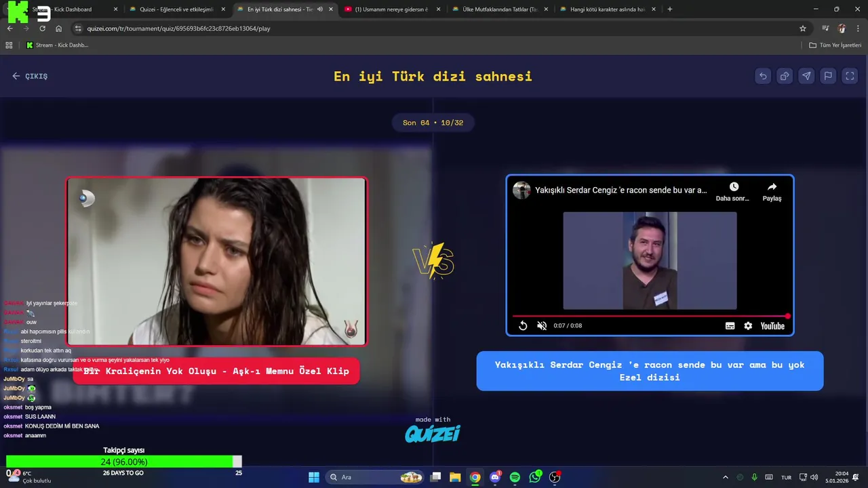
Task: Open YouTube player settings gear
Action: click(748, 326)
